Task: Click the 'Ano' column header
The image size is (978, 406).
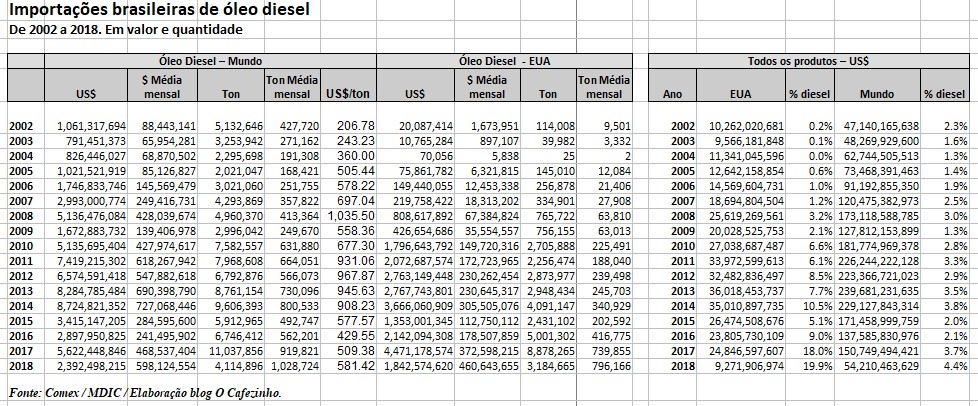Action: (x=673, y=95)
